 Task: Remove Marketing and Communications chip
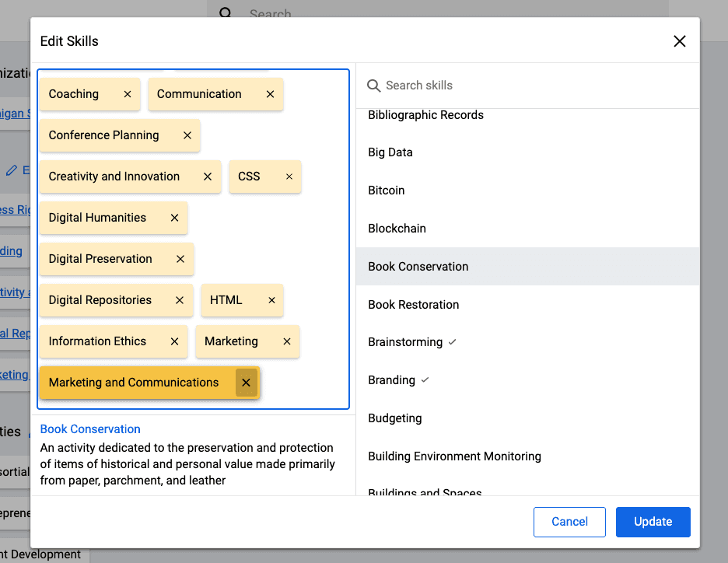tap(246, 383)
